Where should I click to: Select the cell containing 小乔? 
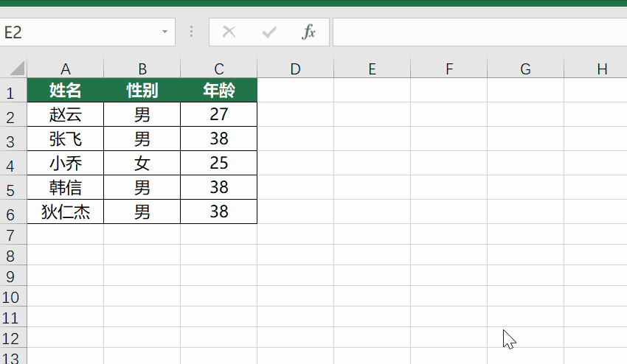click(x=65, y=164)
